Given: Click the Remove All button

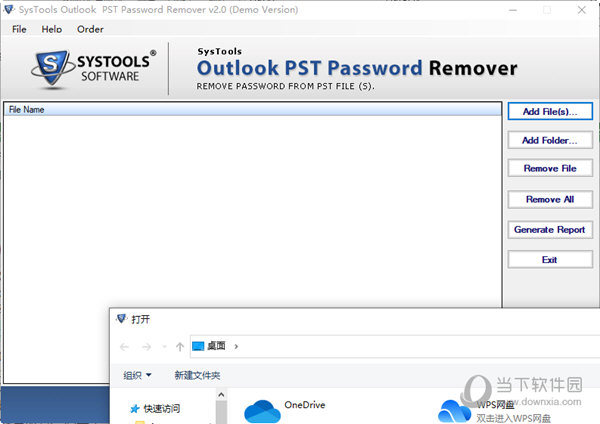Looking at the screenshot, I should pos(550,199).
